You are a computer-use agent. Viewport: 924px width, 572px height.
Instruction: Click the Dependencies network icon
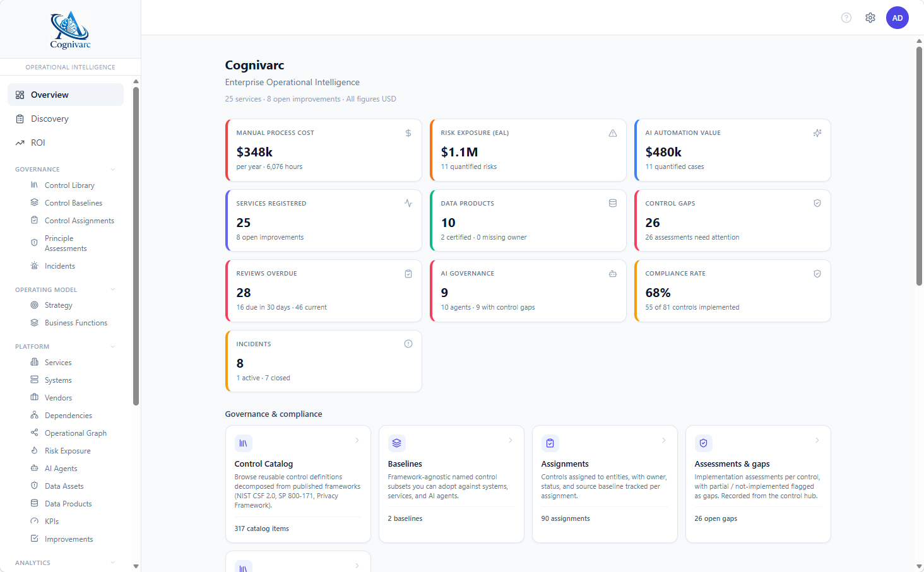35,415
